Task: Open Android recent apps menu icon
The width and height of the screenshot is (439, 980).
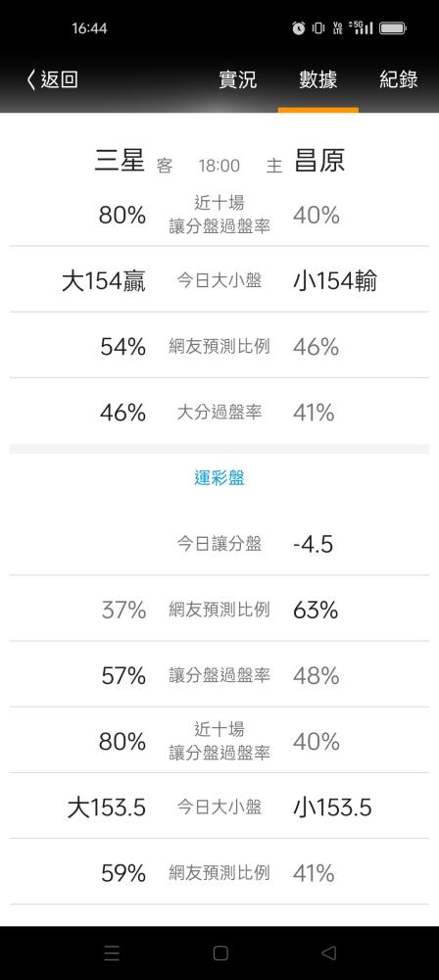Action: click(x=112, y=953)
